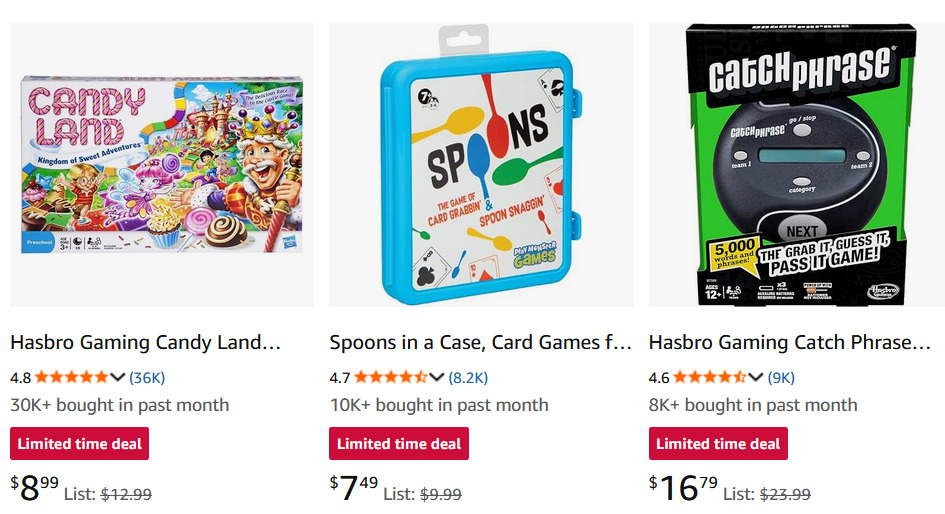Open the 8.2K reviews link
The image size is (945, 514).
pos(468,377)
